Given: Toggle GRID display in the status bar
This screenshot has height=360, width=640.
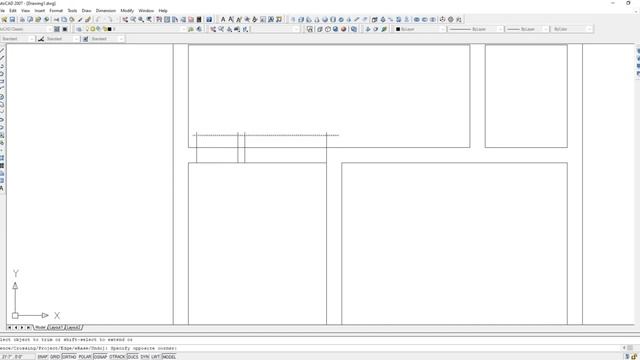Looking at the screenshot, I should 55,357.
